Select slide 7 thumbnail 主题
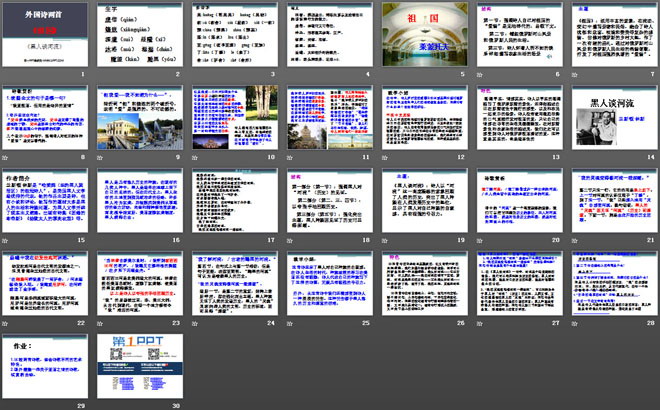This screenshot has width=660, height=410. (x=615, y=35)
